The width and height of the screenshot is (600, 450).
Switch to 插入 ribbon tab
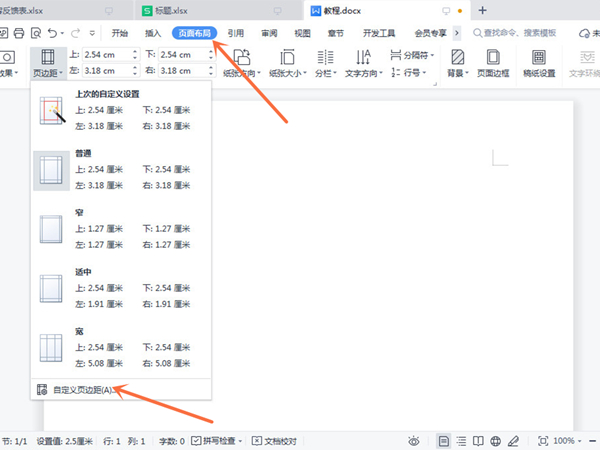coord(152,33)
